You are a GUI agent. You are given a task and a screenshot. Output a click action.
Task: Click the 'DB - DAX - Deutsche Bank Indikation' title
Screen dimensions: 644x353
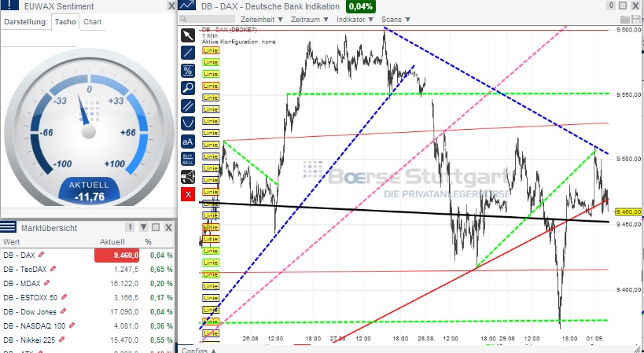(270, 6)
